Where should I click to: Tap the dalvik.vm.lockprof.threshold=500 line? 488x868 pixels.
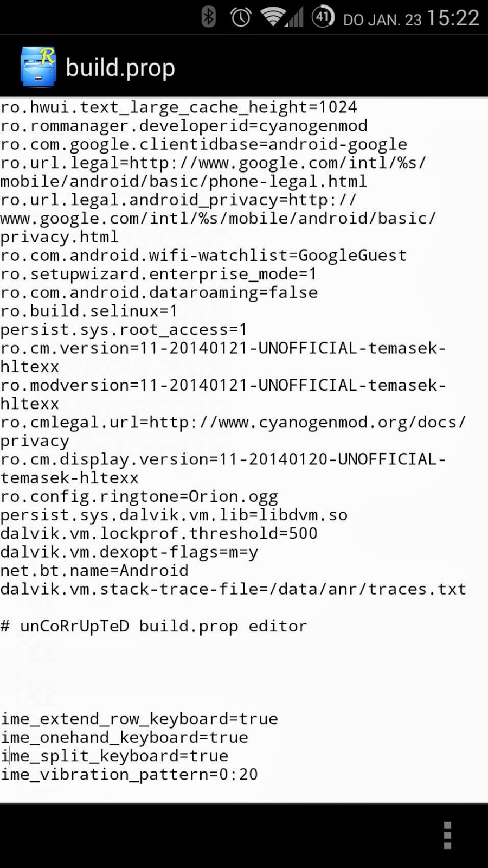159,533
